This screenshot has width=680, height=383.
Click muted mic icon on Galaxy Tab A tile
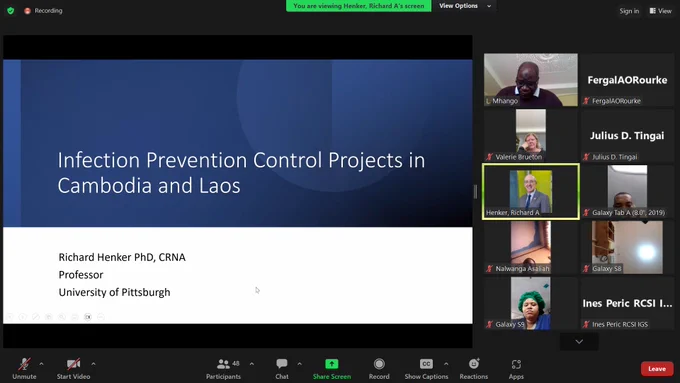[586, 213]
